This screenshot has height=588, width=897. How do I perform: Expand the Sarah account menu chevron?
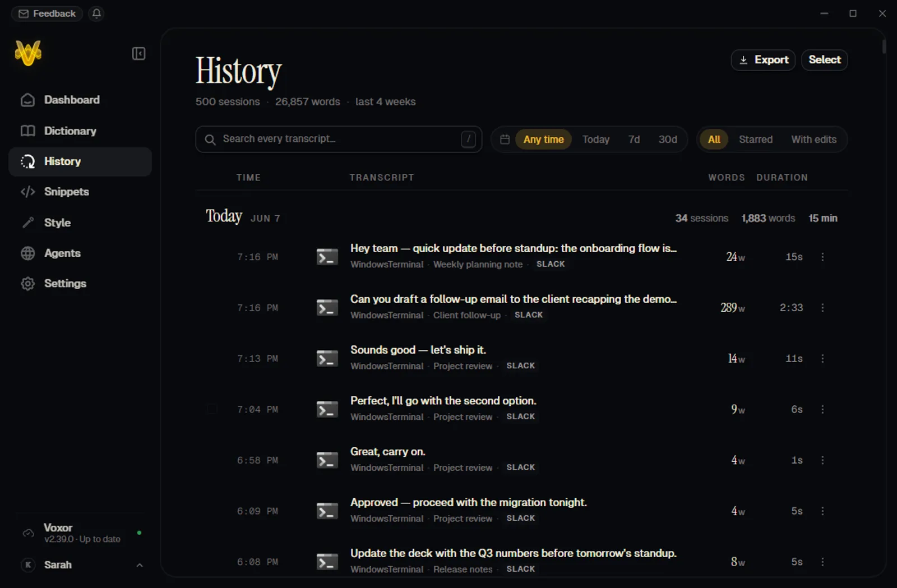point(140,565)
